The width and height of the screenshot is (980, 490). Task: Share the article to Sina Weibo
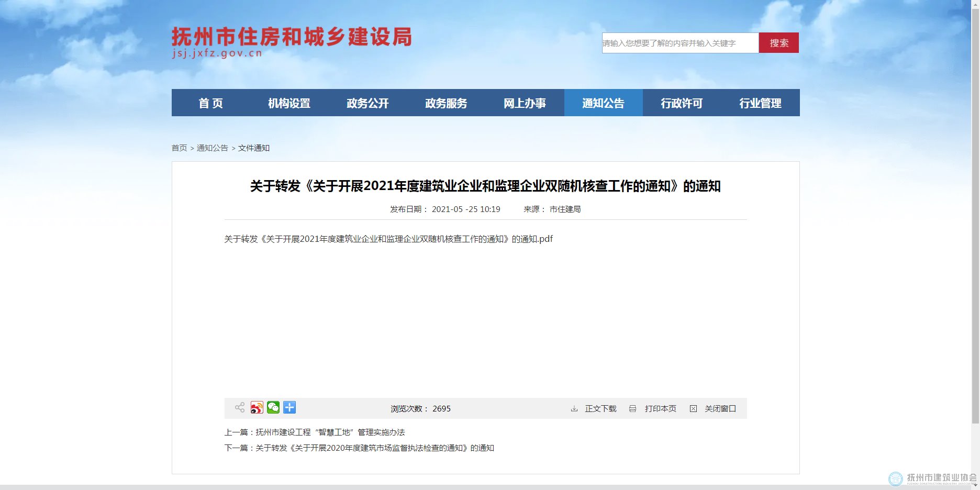tap(257, 407)
